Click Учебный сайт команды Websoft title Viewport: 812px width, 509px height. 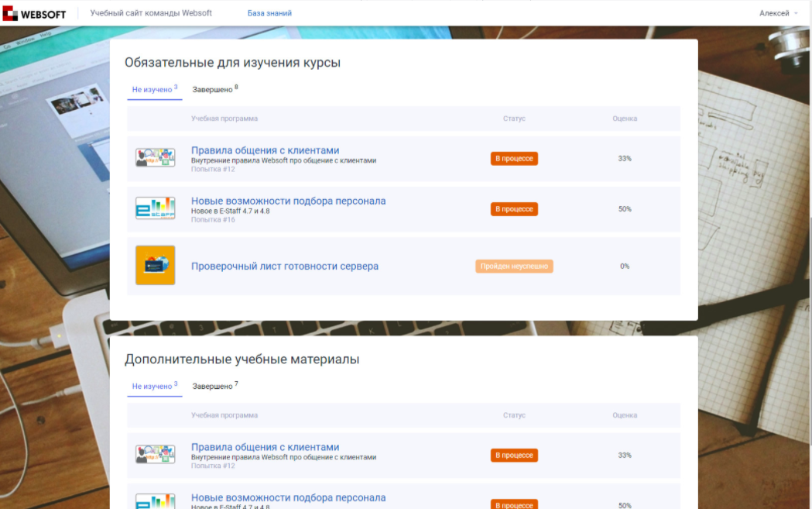point(151,13)
